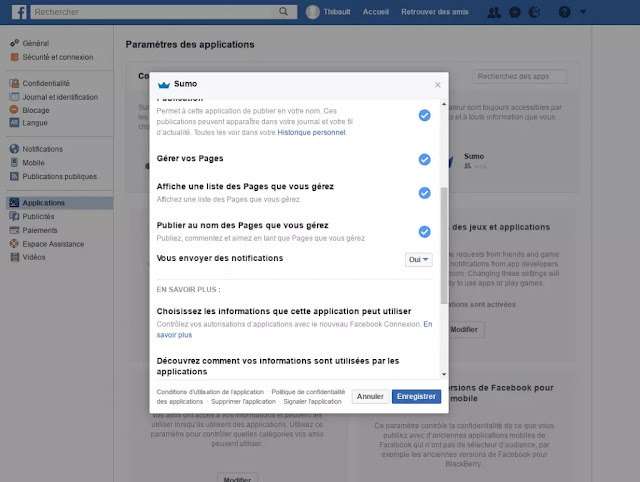Viewport: 640px width, 482px height.
Task: Click the Espace Assistance lifebuoy icon
Action: 14,244
